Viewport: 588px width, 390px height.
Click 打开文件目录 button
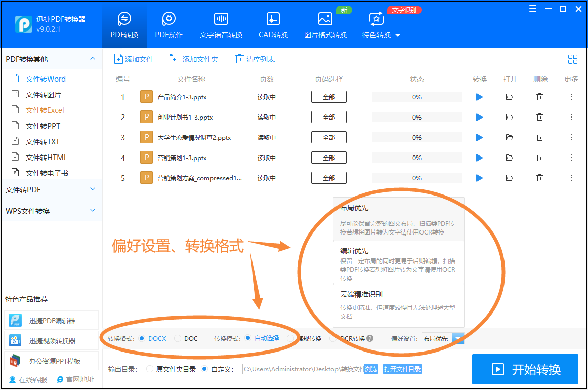pos(402,369)
